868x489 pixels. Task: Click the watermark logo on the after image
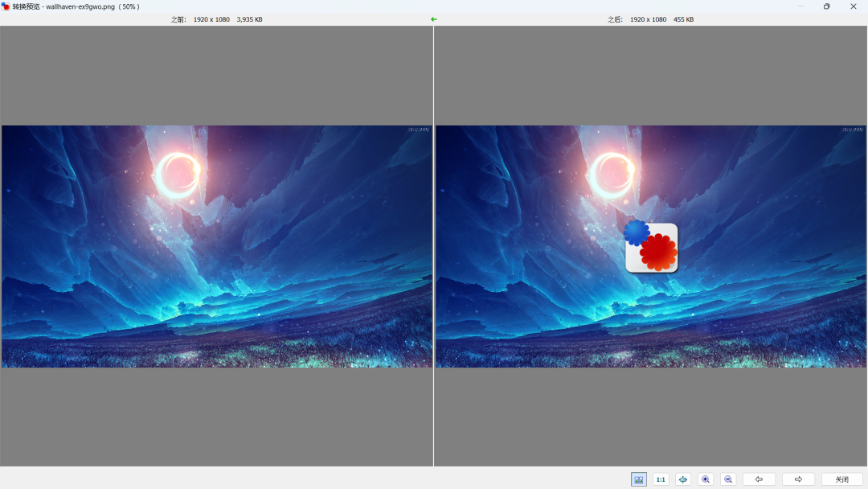coord(651,246)
